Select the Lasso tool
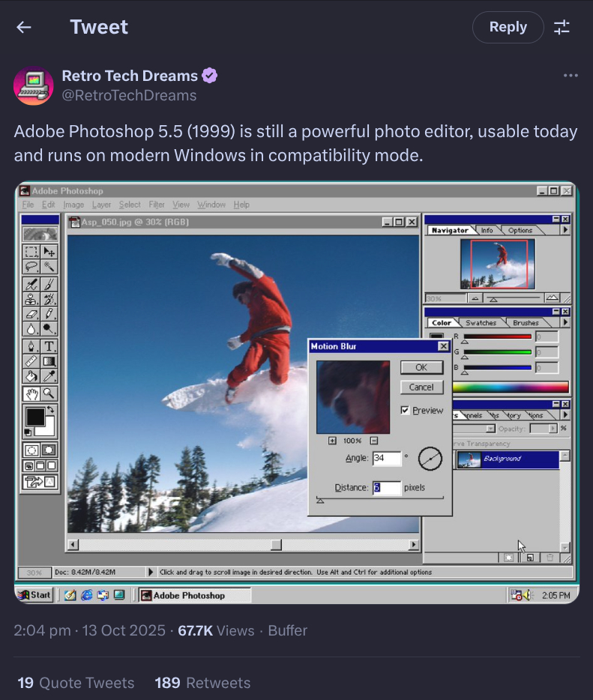The image size is (593, 700). tap(31, 267)
